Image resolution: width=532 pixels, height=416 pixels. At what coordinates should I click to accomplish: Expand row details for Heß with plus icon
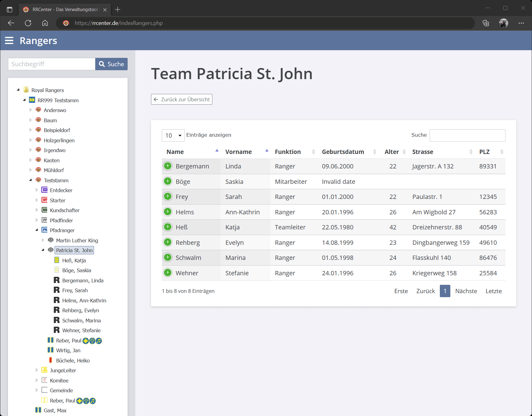pos(168,227)
